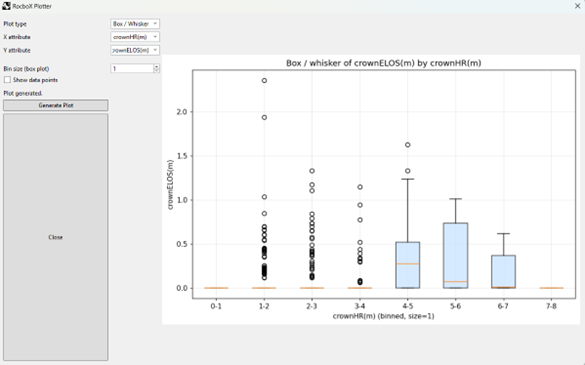Viewport: 585px width, 365px height.
Task: Click the '1-2' x-axis tick label
Action: [x=264, y=306]
